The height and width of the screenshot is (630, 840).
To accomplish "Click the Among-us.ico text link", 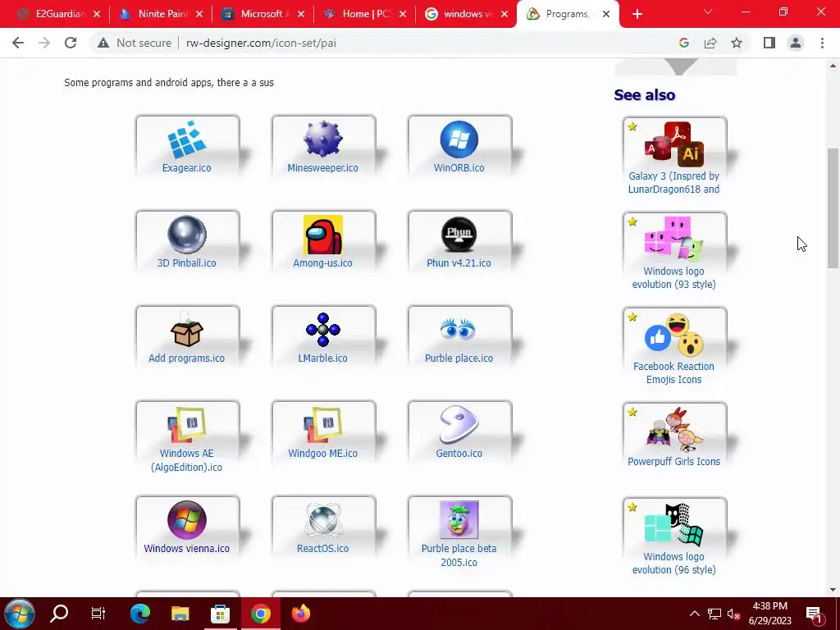I will point(323,263).
